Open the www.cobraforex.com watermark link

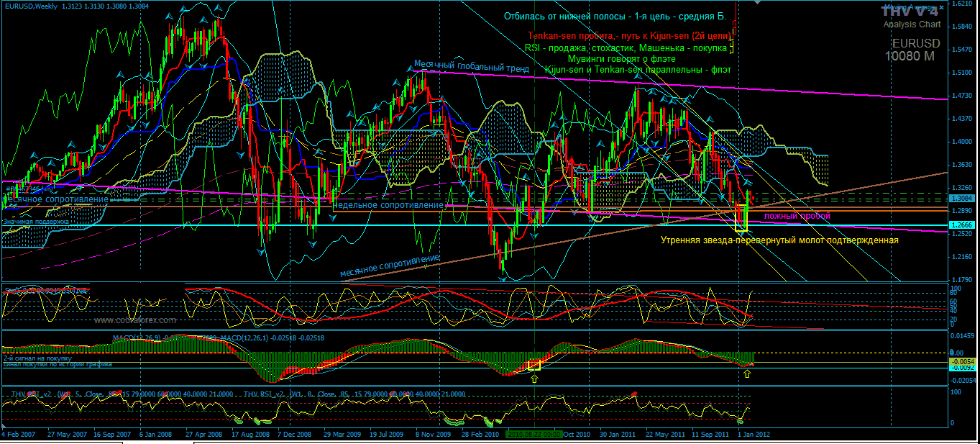[134, 320]
